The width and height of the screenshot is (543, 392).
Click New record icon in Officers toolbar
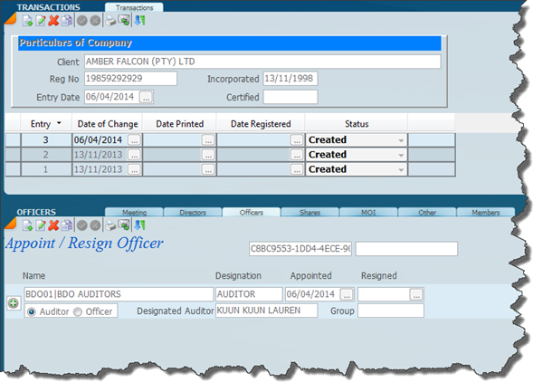25,225
